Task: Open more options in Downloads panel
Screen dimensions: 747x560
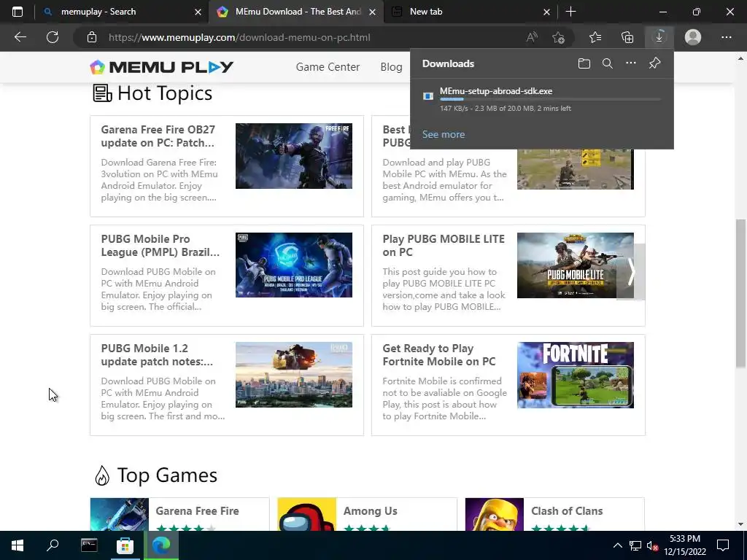Action: [631, 63]
